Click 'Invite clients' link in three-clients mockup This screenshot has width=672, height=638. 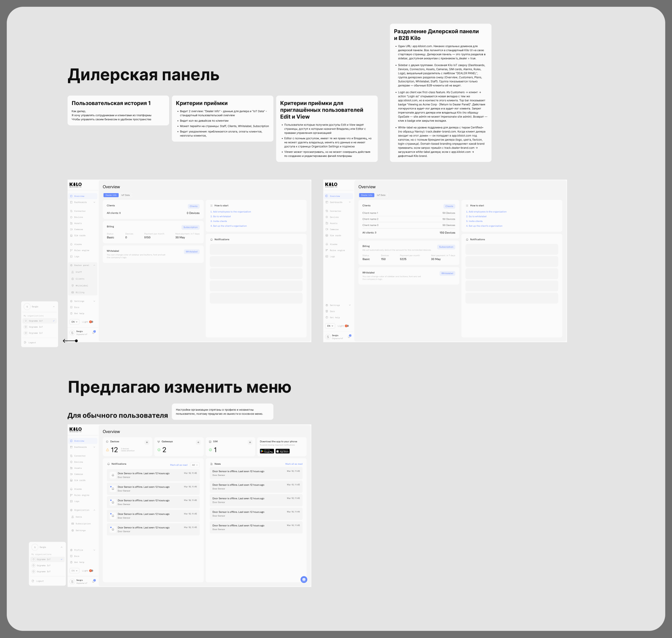click(x=475, y=221)
